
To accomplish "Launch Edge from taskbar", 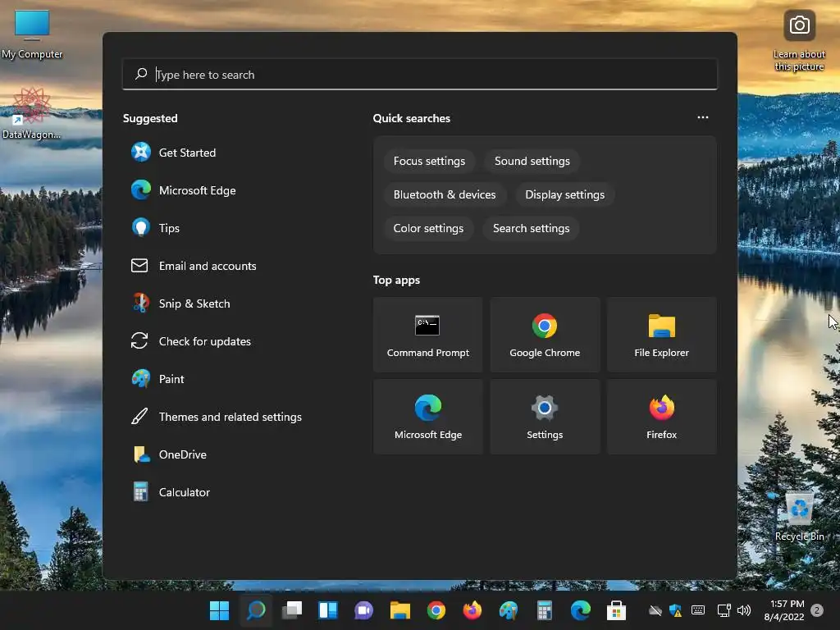I will (580, 610).
